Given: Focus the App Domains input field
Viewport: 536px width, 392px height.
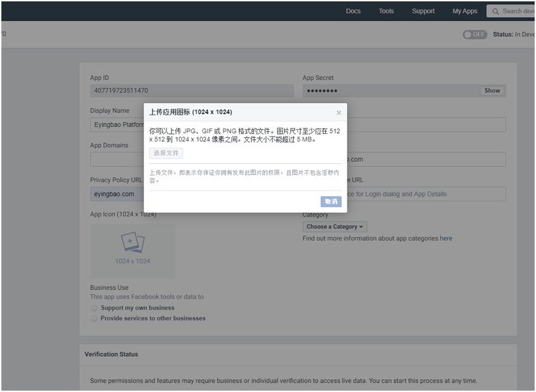Looking at the screenshot, I should (116, 159).
